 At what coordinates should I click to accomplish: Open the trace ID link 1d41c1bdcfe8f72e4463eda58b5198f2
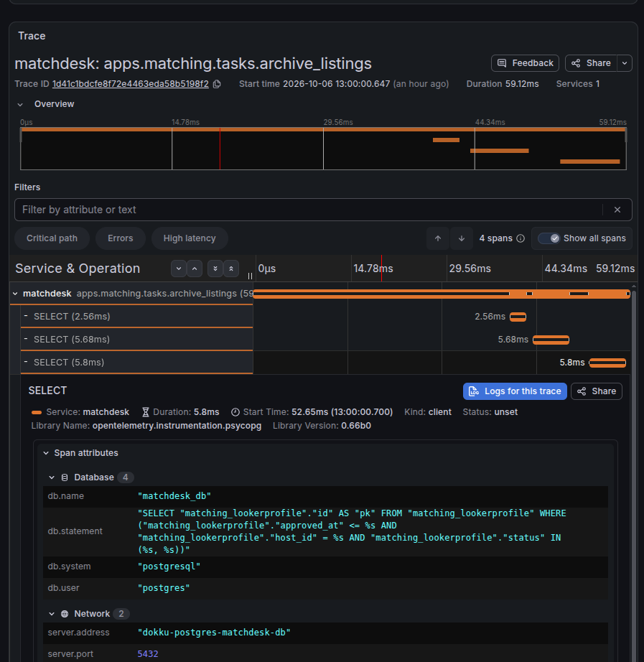[131, 84]
